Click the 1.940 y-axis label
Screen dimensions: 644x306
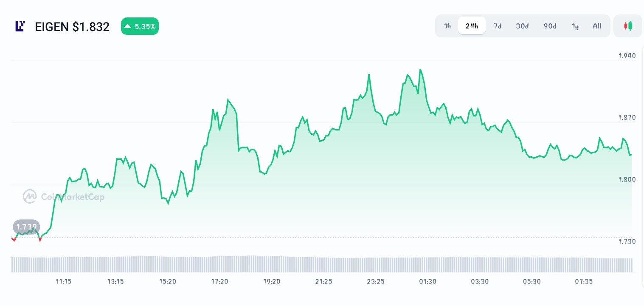pos(627,56)
